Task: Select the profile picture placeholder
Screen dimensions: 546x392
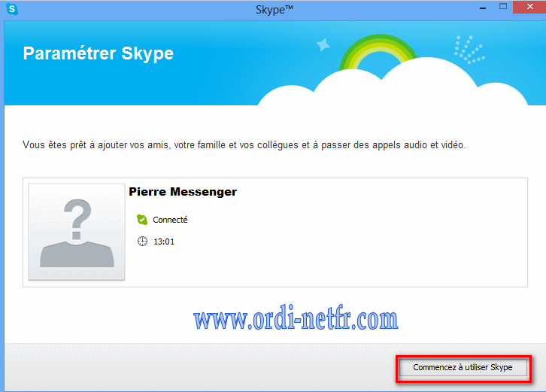Action: (x=77, y=232)
